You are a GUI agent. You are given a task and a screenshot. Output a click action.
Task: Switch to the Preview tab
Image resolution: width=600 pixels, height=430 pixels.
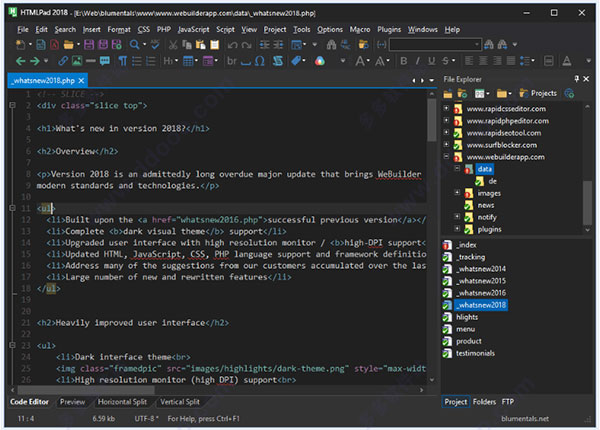click(x=72, y=402)
